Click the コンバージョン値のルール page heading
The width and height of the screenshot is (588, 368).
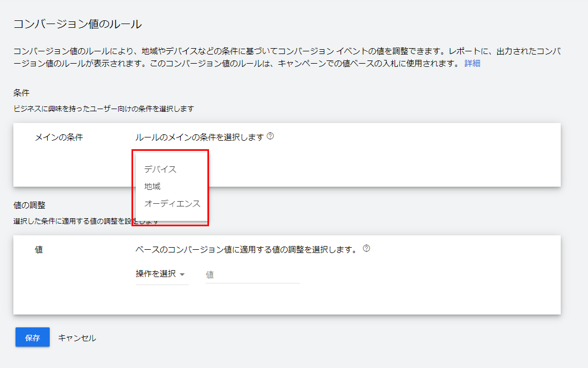pyautogui.click(x=77, y=24)
